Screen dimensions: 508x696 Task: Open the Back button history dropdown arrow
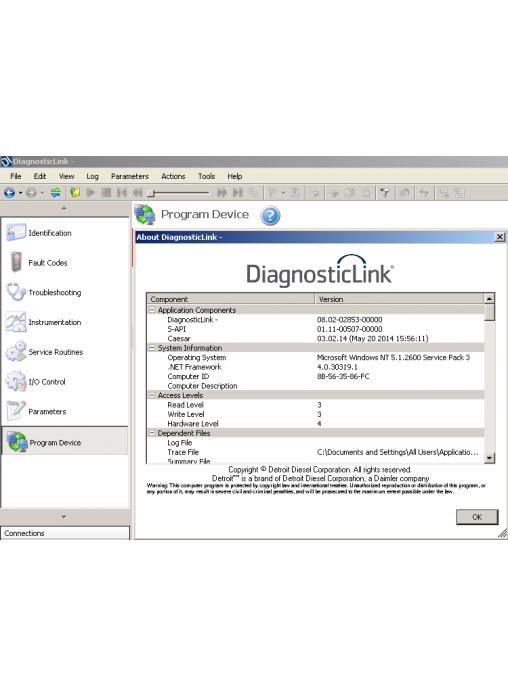coord(20,193)
